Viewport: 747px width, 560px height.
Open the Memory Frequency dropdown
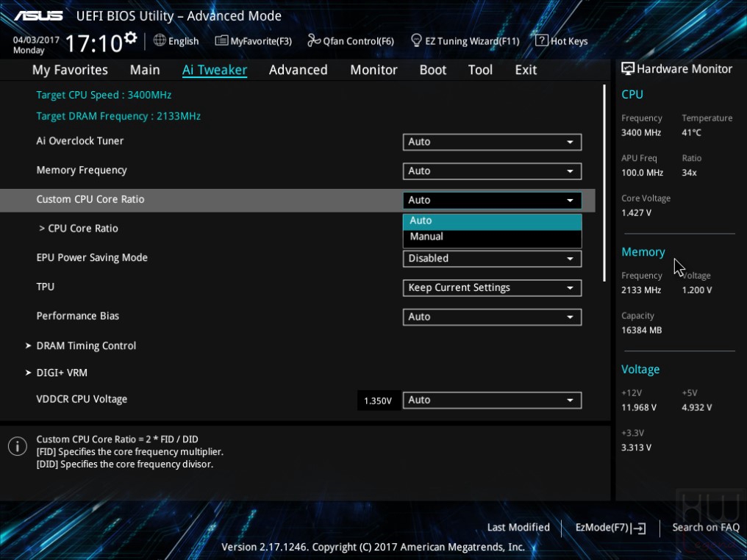tap(492, 171)
